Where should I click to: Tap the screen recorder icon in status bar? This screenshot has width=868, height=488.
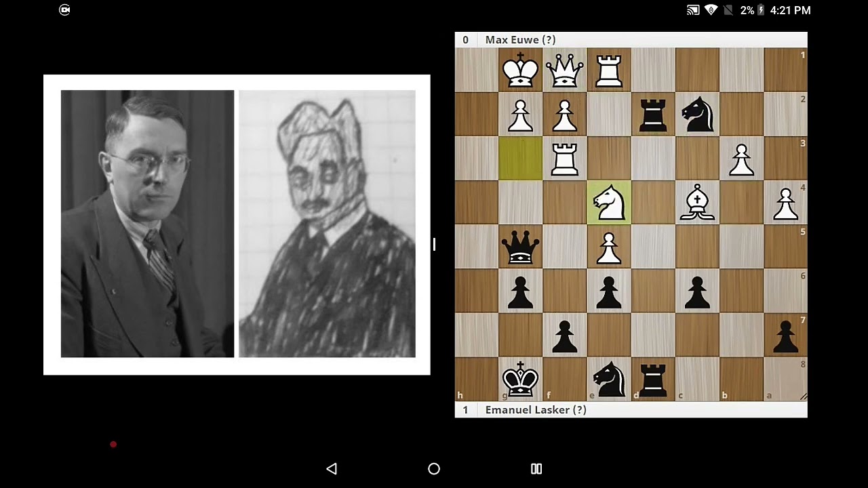[x=64, y=9]
